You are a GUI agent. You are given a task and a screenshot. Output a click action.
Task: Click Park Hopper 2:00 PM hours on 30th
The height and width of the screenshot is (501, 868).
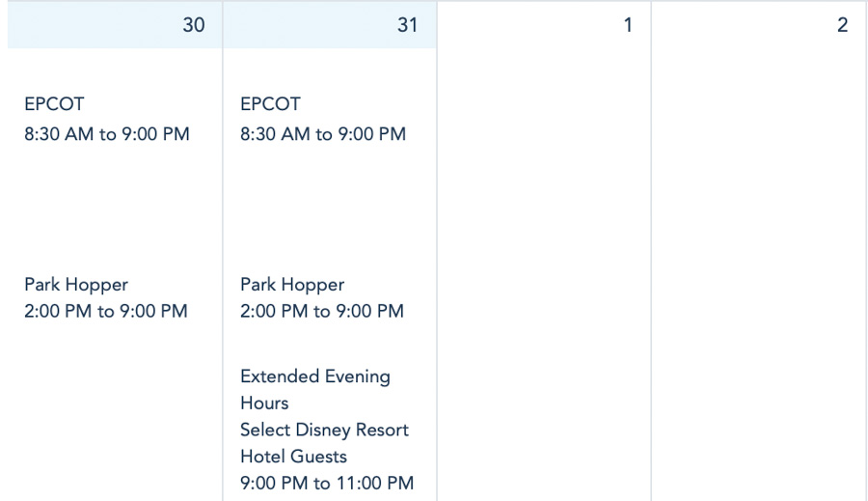106,311
